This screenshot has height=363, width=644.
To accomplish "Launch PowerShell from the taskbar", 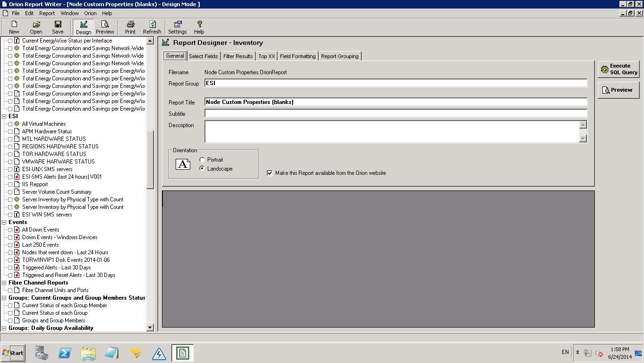I will 65,353.
